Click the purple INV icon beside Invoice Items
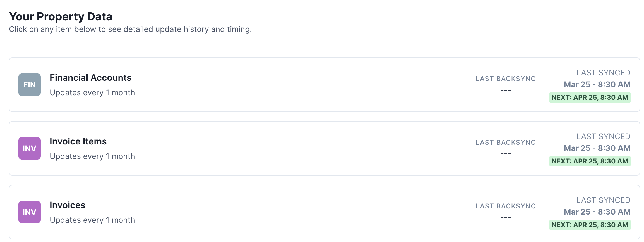The image size is (644, 242). [x=29, y=148]
